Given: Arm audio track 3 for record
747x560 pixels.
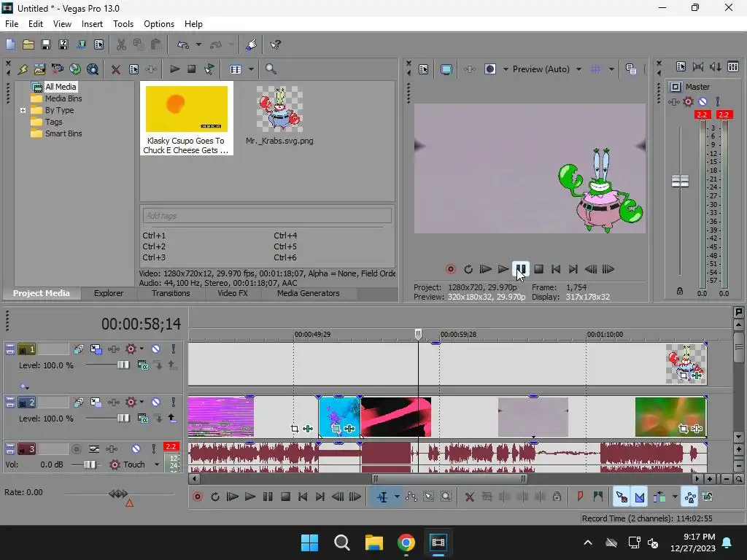Looking at the screenshot, I should coord(76,448).
